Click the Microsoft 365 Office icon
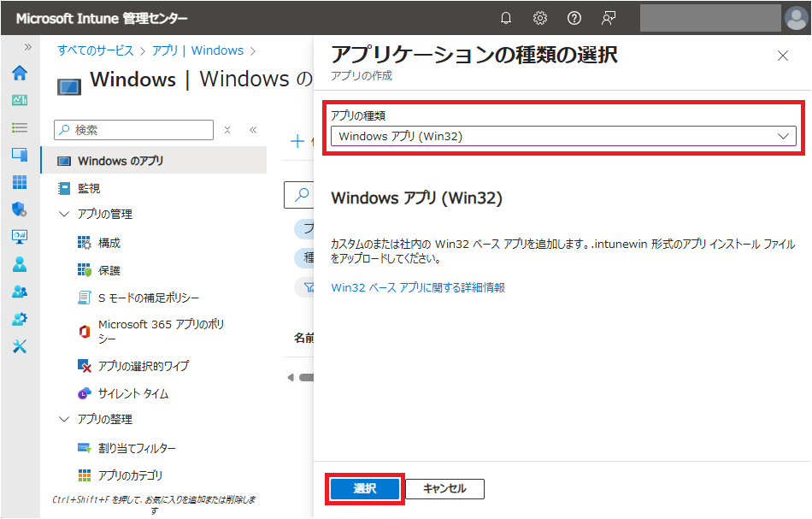812x519 pixels. click(85, 331)
